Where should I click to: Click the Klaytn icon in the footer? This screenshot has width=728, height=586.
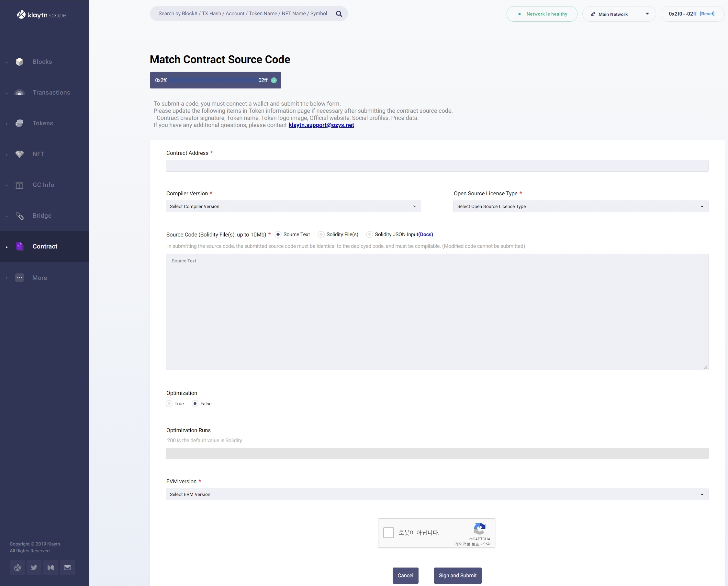click(x=17, y=568)
